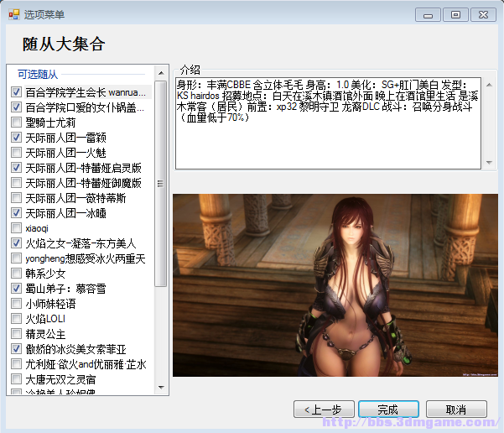Image resolution: width=504 pixels, height=433 pixels.
Task: Check 天际丽人团-特蕾娅御魔版 checkbox
Action: tap(16, 183)
